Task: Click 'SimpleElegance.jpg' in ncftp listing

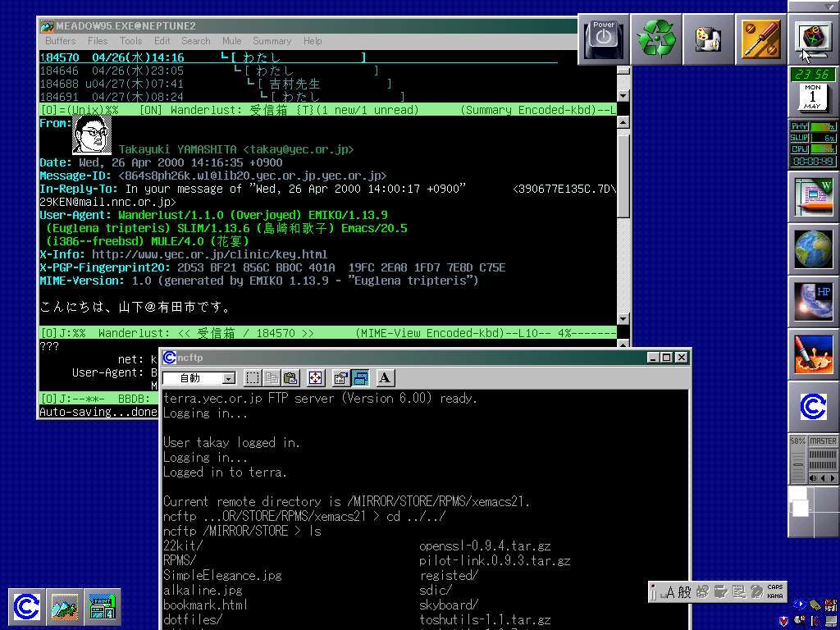Action: tap(222, 575)
